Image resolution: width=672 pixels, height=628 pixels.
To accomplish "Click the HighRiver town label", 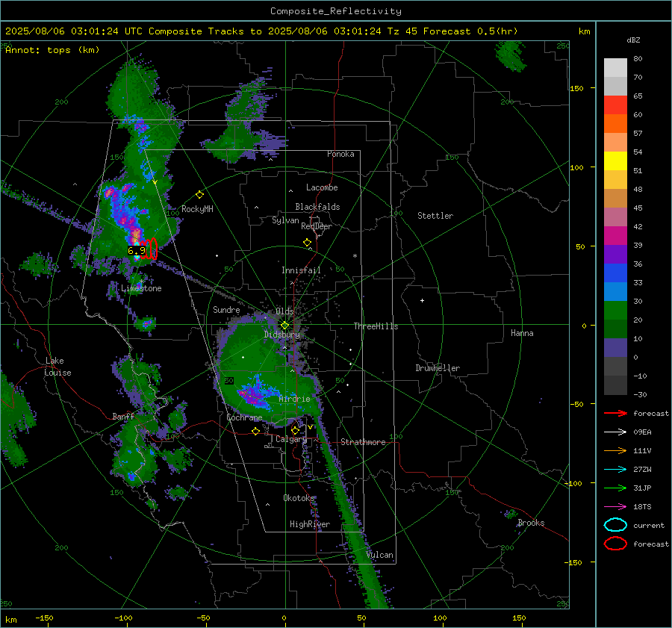I will click(310, 524).
